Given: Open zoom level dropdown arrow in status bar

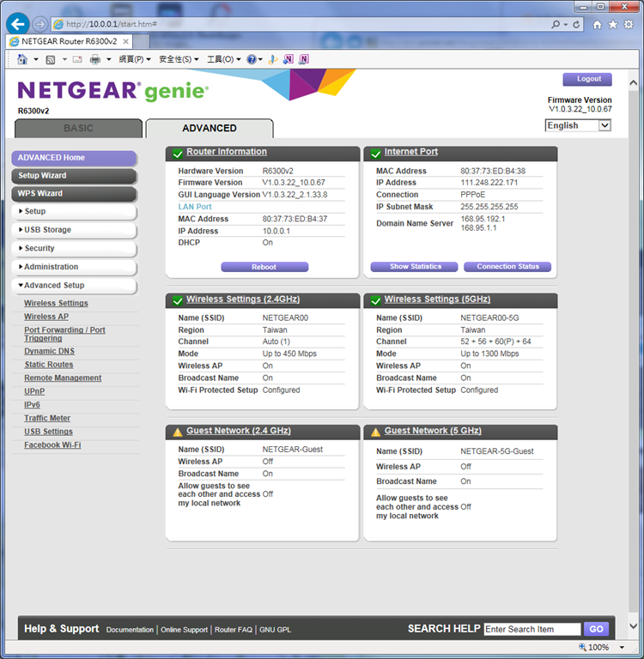Looking at the screenshot, I should (x=622, y=647).
